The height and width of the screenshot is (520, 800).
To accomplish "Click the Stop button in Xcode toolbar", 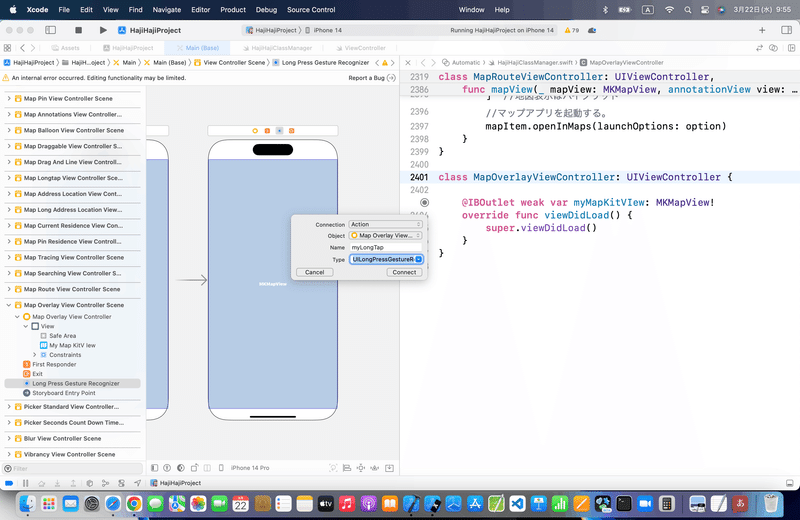I will pyautogui.click(x=78, y=30).
